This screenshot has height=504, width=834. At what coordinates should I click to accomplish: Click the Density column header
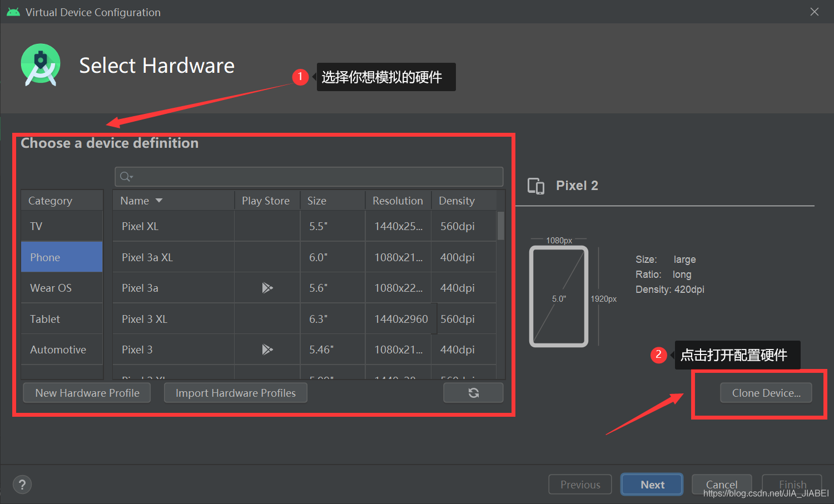tap(464, 201)
